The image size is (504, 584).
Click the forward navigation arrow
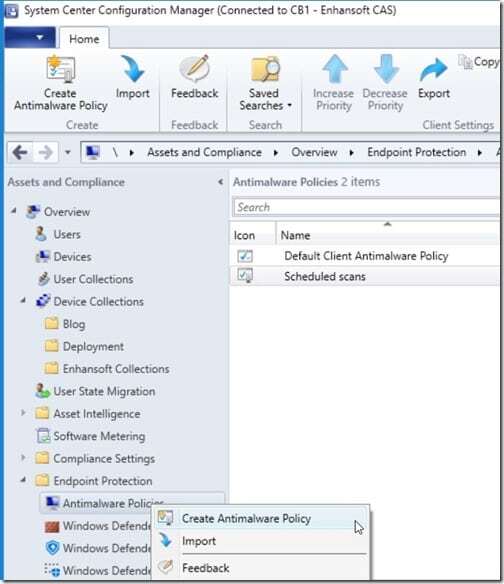(x=45, y=152)
